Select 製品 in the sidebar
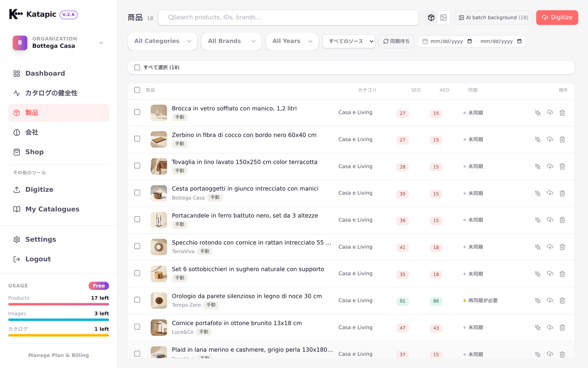 tap(58, 113)
